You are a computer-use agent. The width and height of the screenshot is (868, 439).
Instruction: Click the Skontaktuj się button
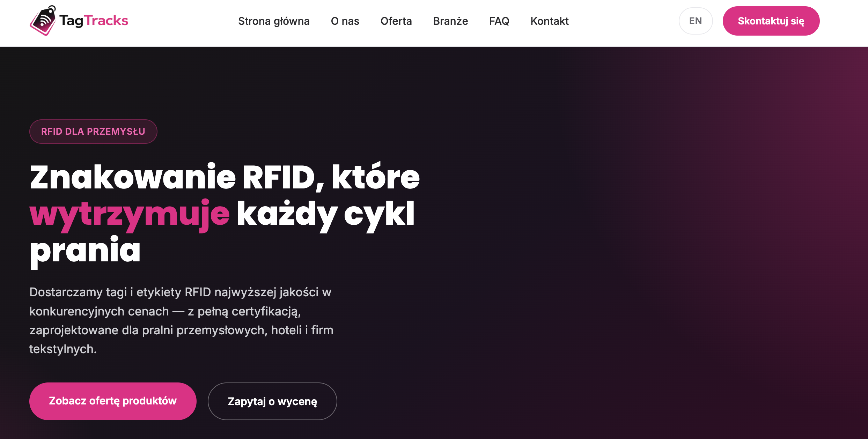tap(771, 21)
